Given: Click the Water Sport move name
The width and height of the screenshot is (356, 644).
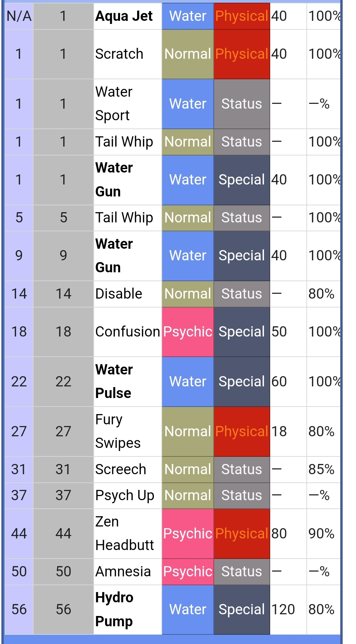Looking at the screenshot, I should (114, 104).
